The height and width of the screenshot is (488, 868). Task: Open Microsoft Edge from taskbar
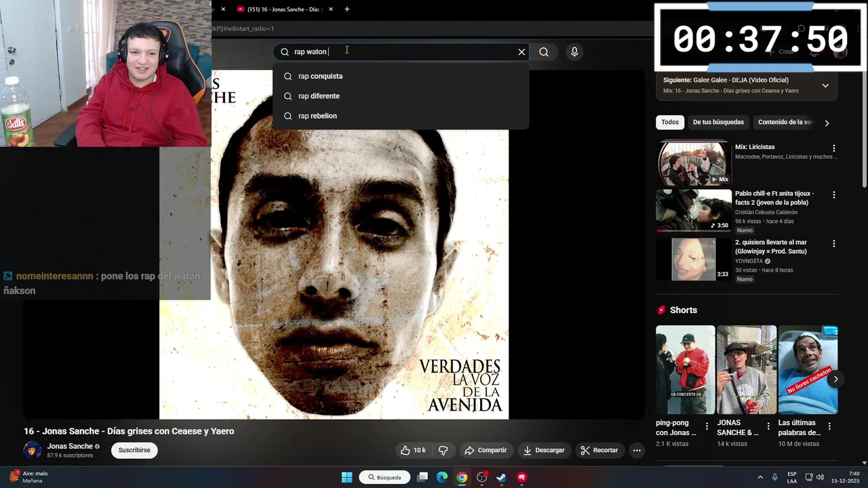(442, 477)
